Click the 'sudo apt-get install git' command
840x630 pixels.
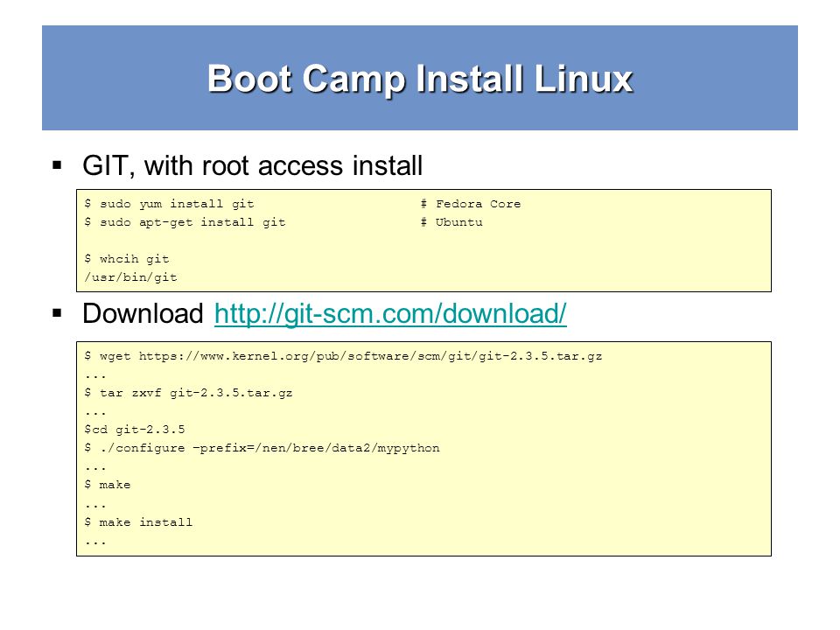(x=185, y=222)
